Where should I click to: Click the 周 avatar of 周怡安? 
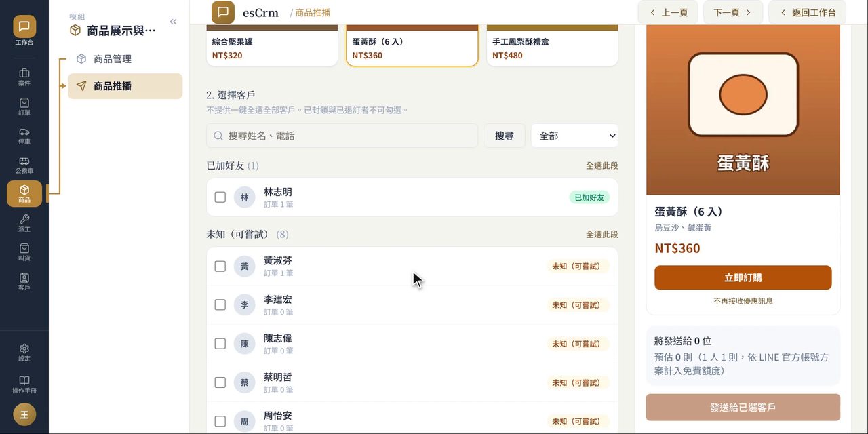pyautogui.click(x=245, y=421)
